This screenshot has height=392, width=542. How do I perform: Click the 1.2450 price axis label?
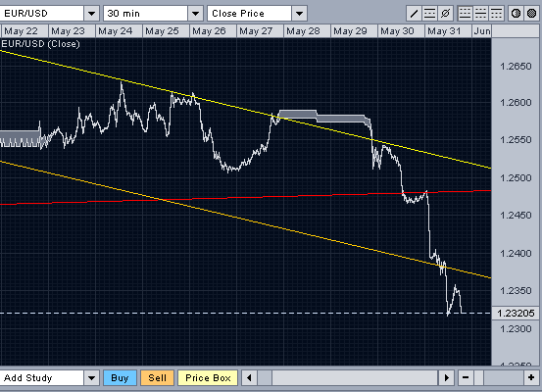point(516,216)
